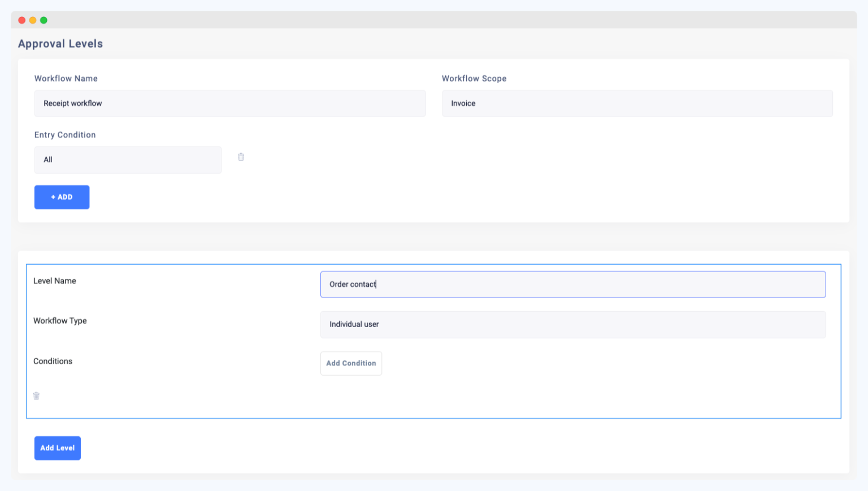
Task: Delete the Entry Condition using the trash icon
Action: pos(241,157)
